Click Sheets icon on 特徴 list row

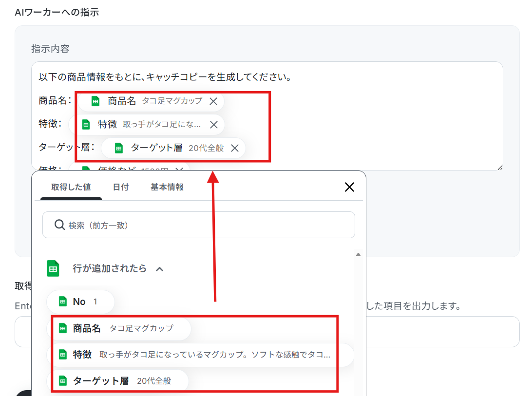[x=63, y=355]
